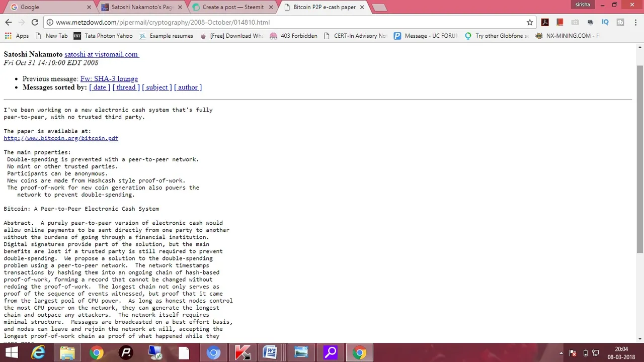This screenshot has width=644, height=362.
Task: Switch to the Create a post — Steemit tab
Action: [233, 7]
